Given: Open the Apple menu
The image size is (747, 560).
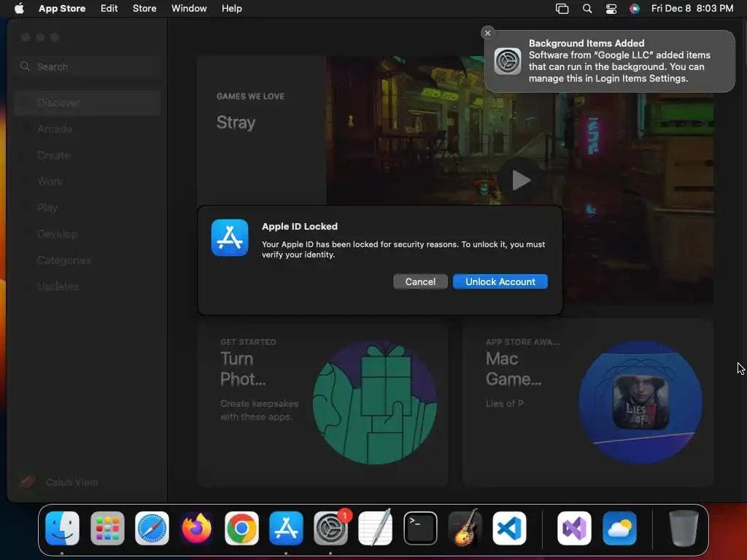Looking at the screenshot, I should pyautogui.click(x=19, y=8).
